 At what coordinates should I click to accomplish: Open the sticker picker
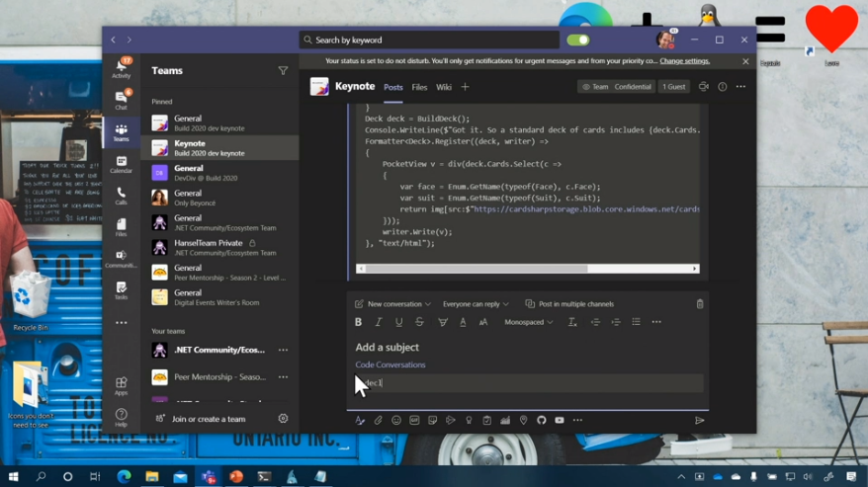tap(432, 420)
